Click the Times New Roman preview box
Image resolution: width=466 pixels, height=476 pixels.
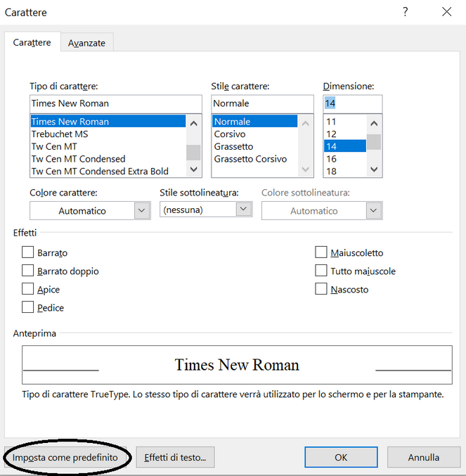tap(237, 365)
